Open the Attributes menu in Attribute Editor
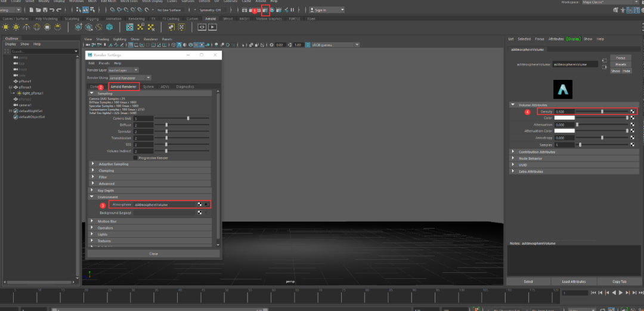 click(x=556, y=39)
